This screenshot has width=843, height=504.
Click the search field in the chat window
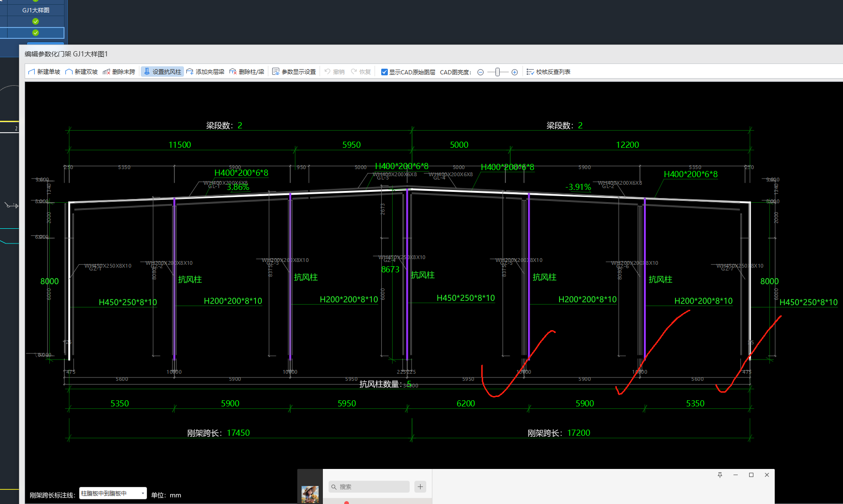369,487
